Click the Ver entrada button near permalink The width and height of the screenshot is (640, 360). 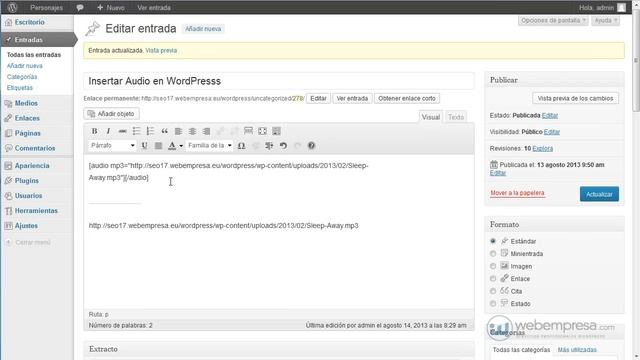[x=352, y=98]
